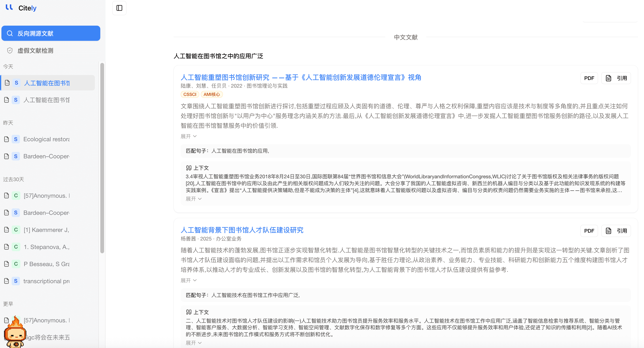Click 引用 button for second article
This screenshot has height=348, width=644.
[x=616, y=231]
